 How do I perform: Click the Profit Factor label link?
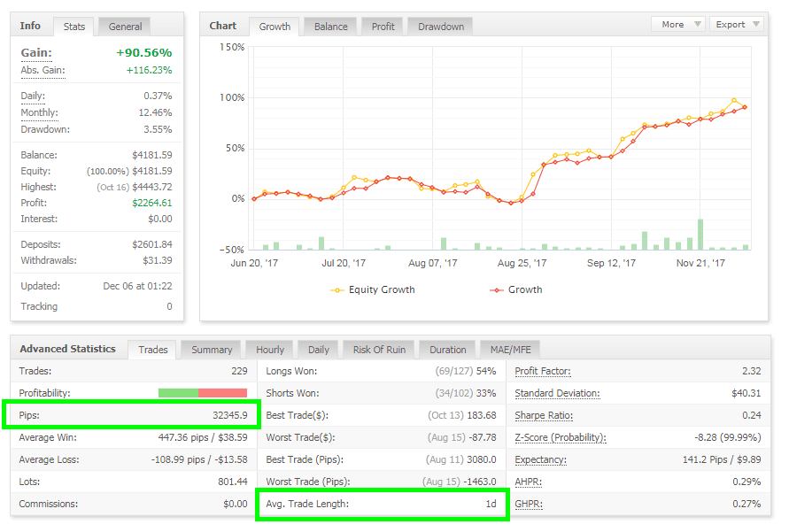tap(542, 372)
